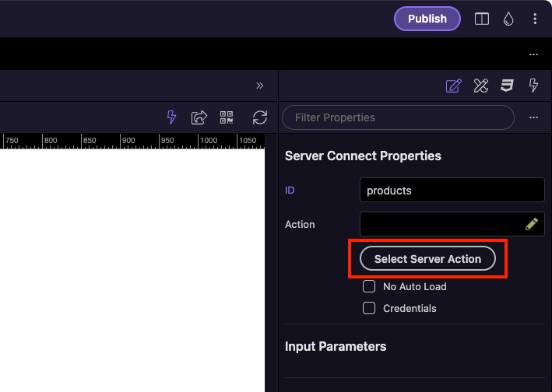Open the lightning bolt events panel

[534, 86]
